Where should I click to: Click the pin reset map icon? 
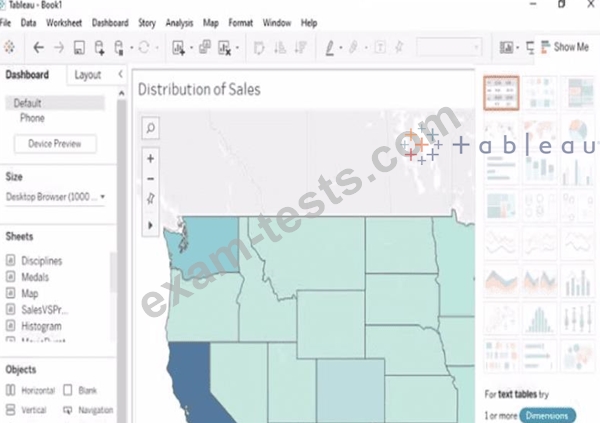point(150,199)
